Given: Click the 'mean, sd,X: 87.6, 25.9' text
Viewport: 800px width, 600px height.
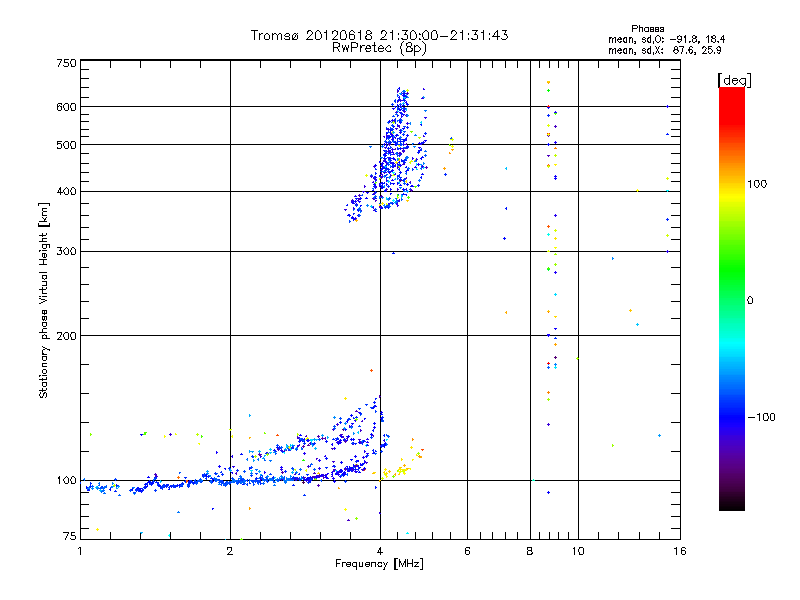Looking at the screenshot, I should [664, 50].
